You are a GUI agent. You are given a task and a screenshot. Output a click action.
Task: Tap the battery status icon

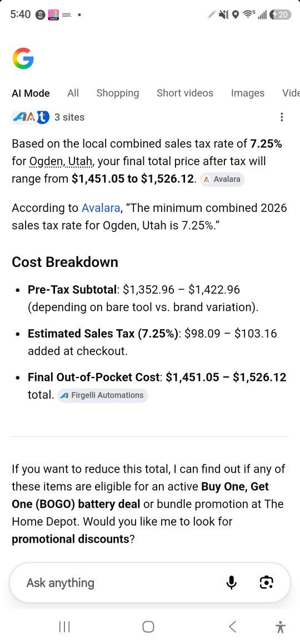[x=281, y=15]
